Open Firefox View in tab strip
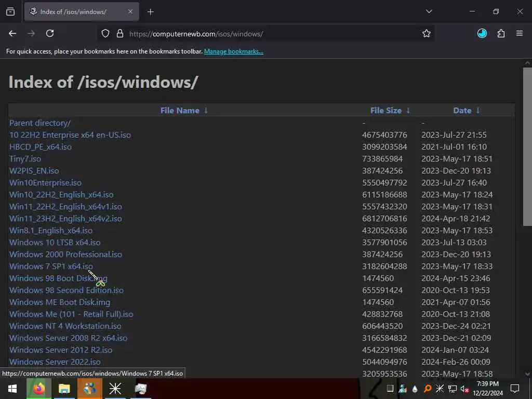Image resolution: width=532 pixels, height=399 pixels. pos(10,11)
